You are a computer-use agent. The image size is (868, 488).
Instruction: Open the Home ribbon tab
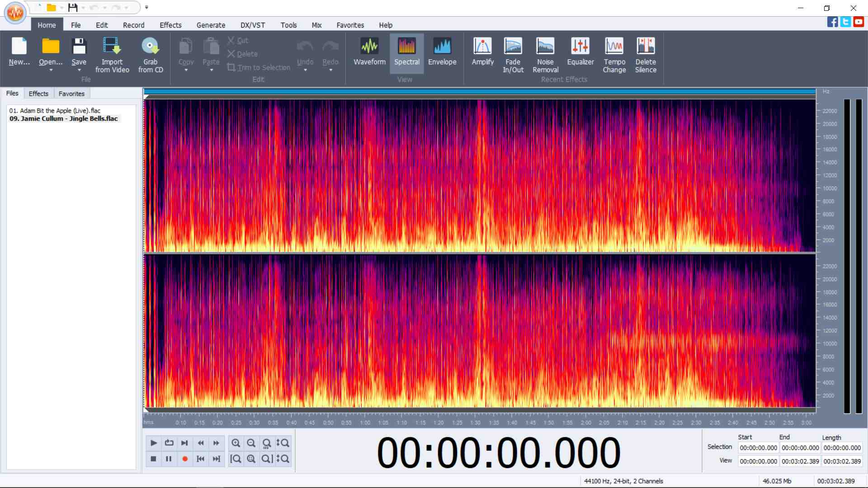coord(47,25)
